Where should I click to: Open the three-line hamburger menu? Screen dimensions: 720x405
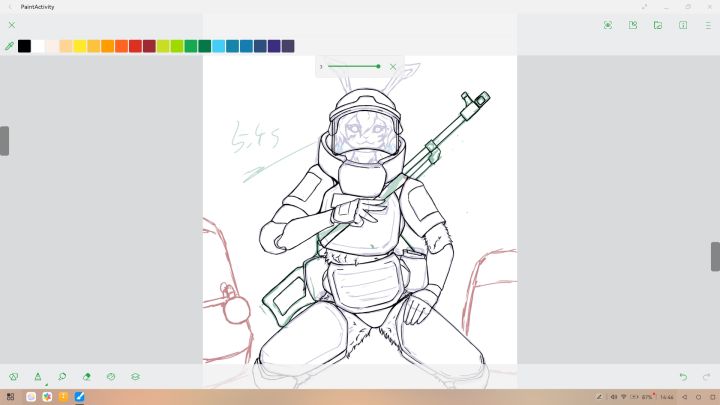click(x=708, y=25)
